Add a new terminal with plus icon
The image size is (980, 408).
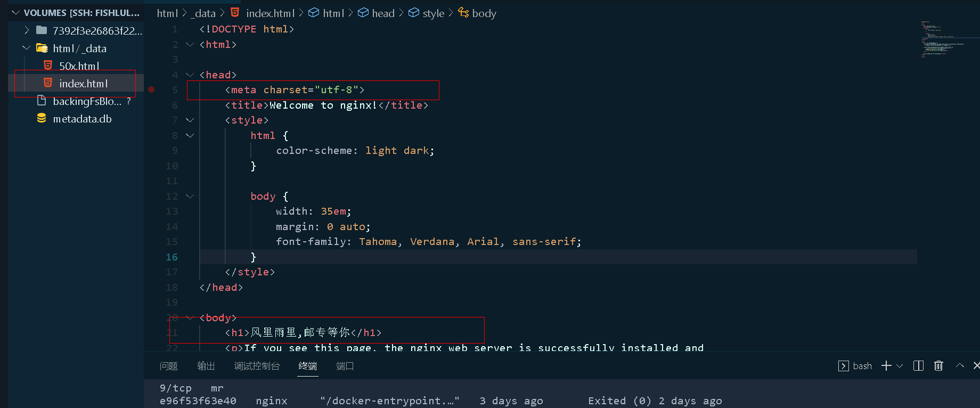pyautogui.click(x=886, y=366)
